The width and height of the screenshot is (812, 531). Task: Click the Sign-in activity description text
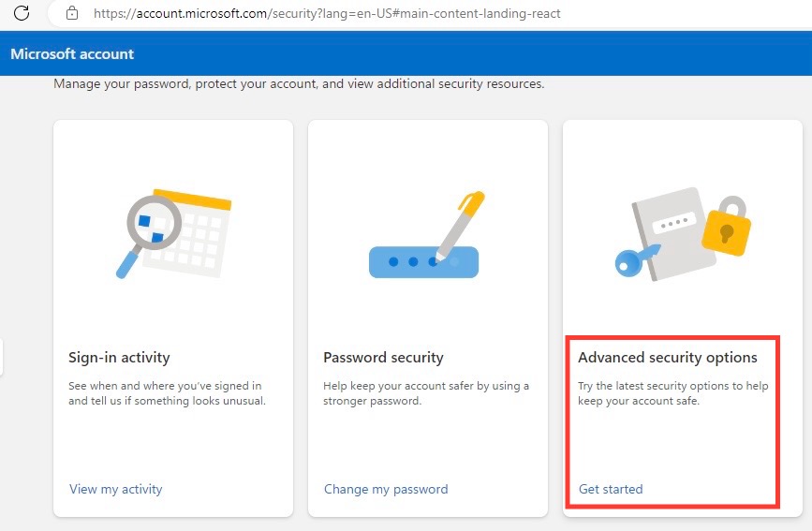click(167, 393)
